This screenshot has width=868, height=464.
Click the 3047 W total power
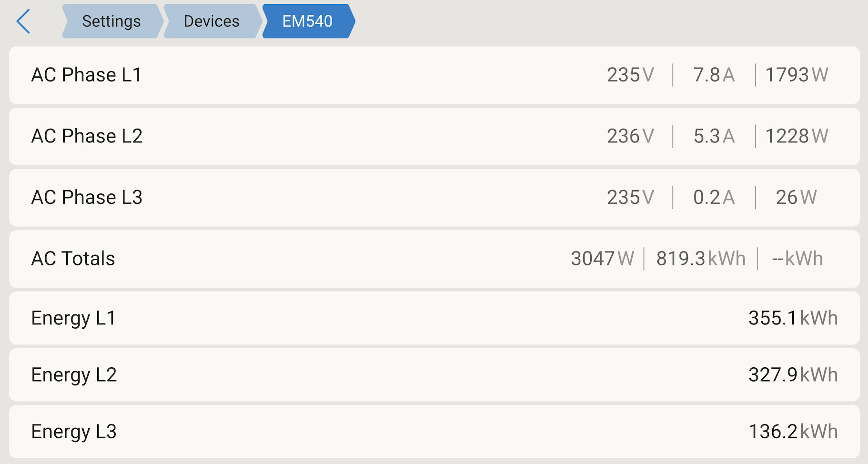603,259
